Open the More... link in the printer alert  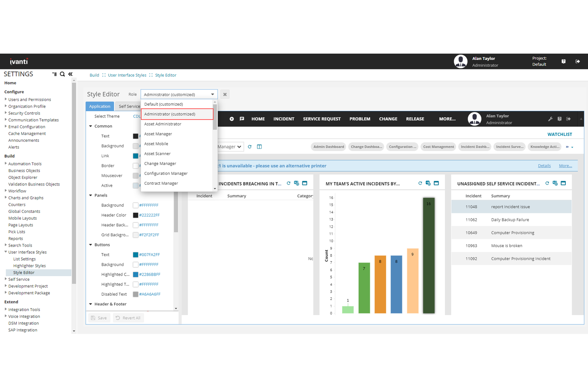click(x=565, y=166)
